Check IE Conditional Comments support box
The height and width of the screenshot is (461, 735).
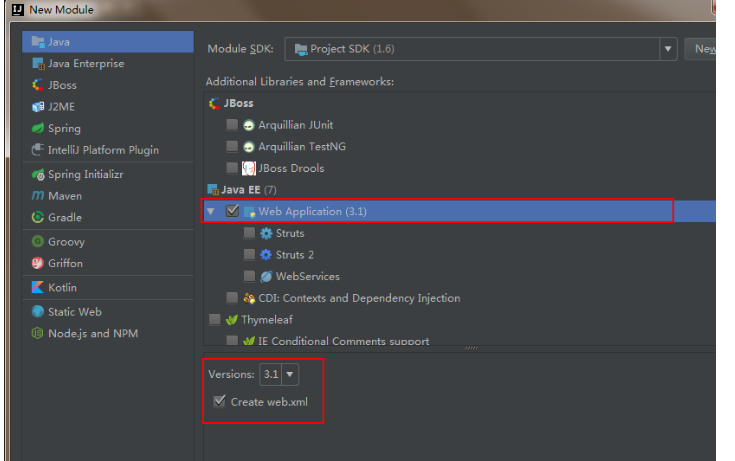(232, 340)
